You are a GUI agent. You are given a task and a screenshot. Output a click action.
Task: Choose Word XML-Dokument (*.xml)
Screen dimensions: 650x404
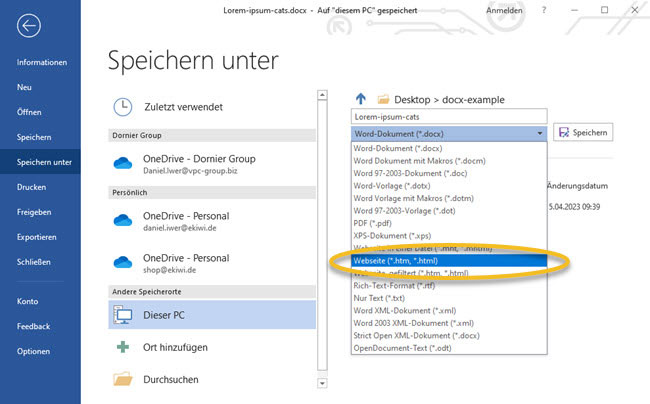click(449, 310)
